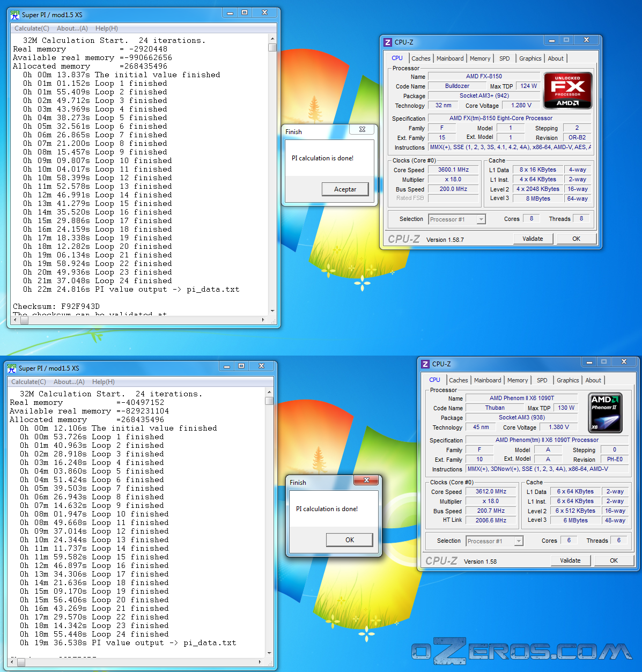Select the CPU tab in the FX-8150 CPU-Z window
The height and width of the screenshot is (672, 642).
coord(397,58)
